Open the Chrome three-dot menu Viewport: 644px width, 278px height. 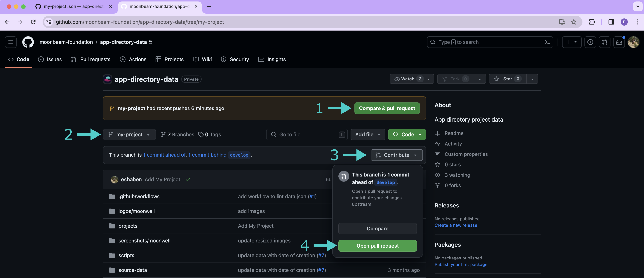point(637,22)
